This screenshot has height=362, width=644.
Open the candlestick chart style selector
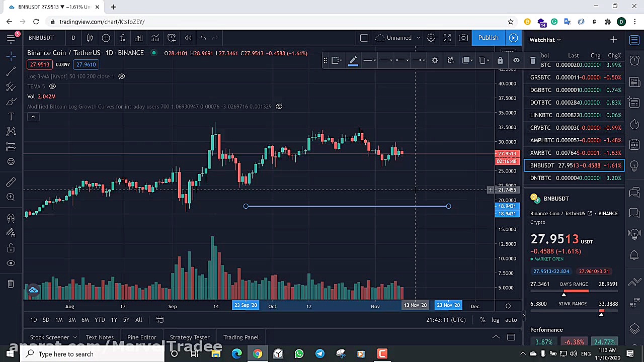point(90,38)
